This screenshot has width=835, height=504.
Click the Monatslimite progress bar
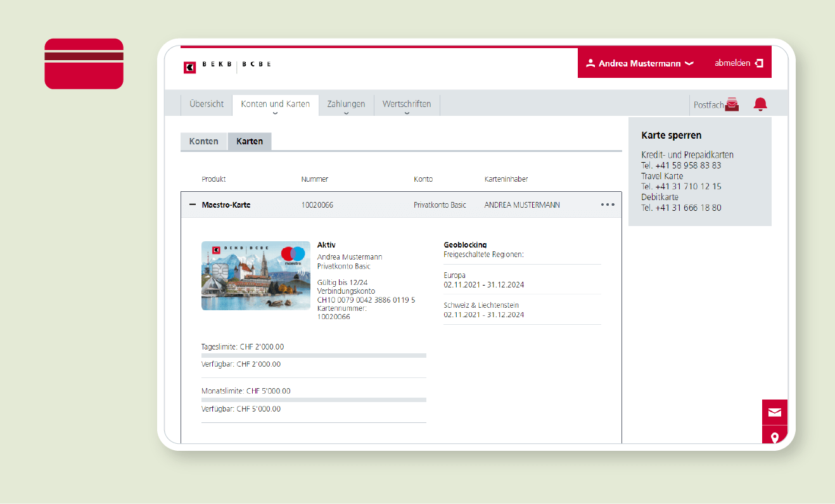314,400
